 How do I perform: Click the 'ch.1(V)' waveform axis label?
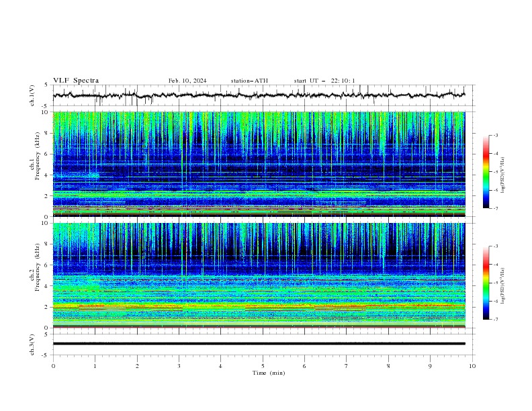tap(32, 95)
